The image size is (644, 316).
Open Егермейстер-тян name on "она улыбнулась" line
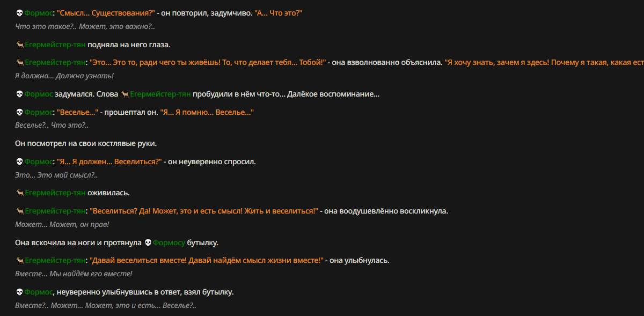pos(55,261)
